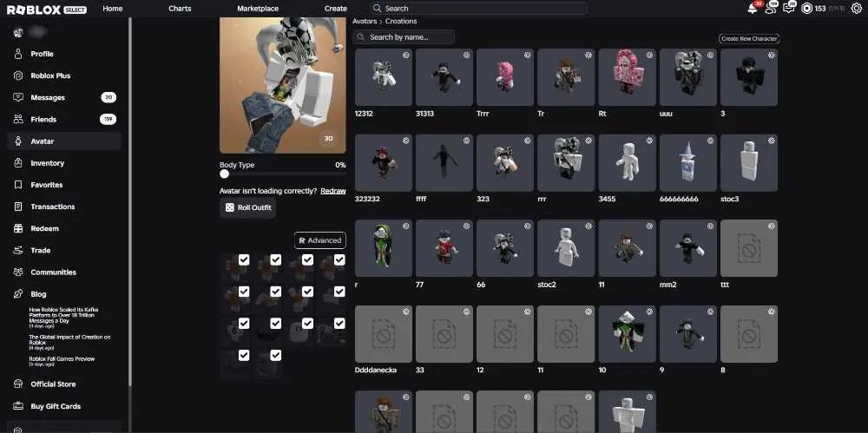Uncheck the first checkbox in bottom item row
Image resolution: width=868 pixels, height=433 pixels.
[244, 355]
